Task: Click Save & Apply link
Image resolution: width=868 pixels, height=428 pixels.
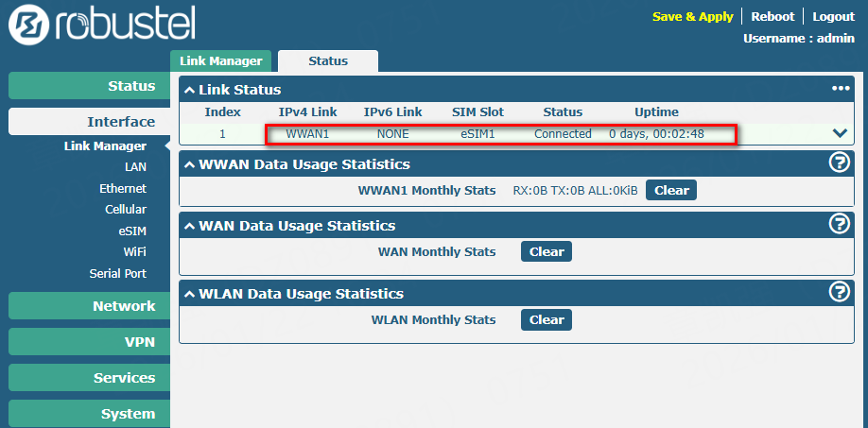Action: tap(692, 17)
